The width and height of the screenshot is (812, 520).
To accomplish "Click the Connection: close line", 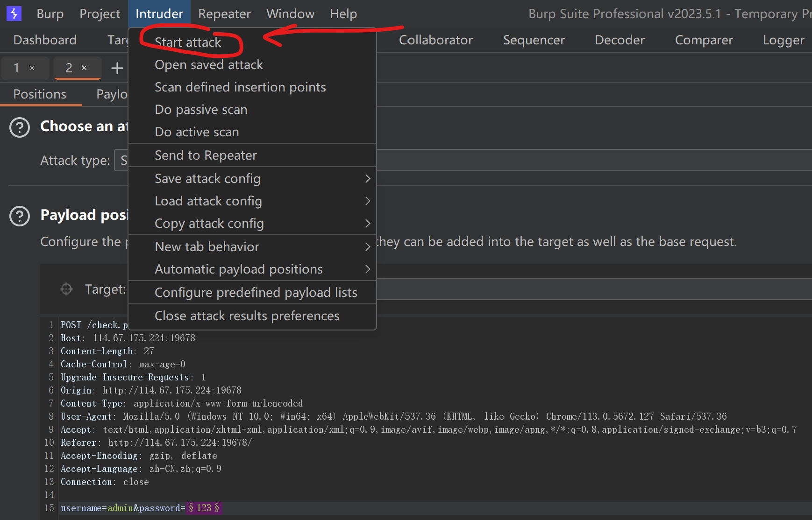I will [105, 482].
